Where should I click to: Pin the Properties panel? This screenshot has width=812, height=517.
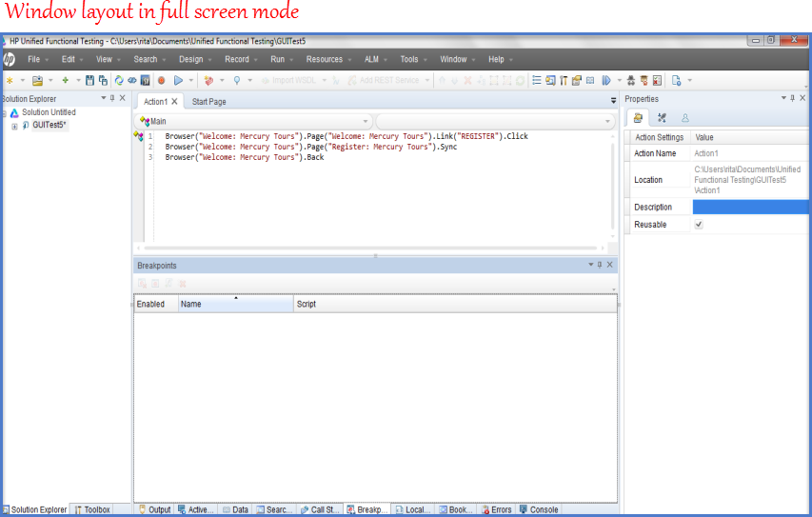pos(792,98)
